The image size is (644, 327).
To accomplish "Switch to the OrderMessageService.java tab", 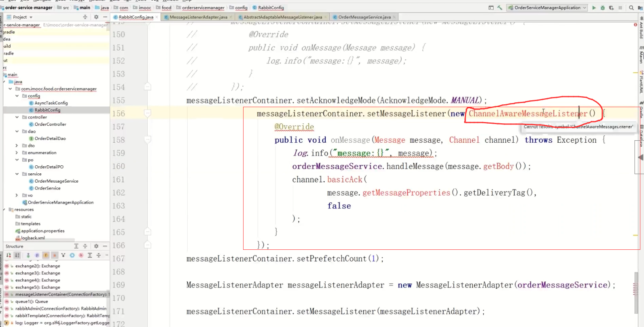I will click(x=364, y=17).
